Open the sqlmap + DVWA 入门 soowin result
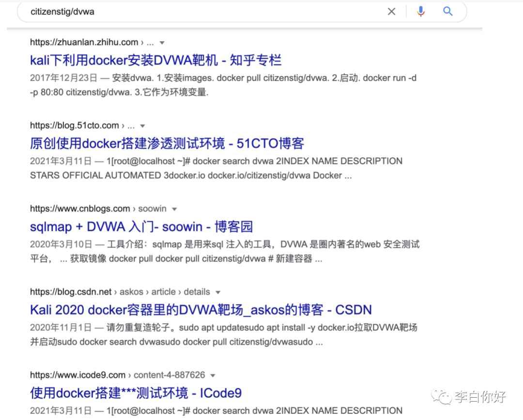 [141, 226]
